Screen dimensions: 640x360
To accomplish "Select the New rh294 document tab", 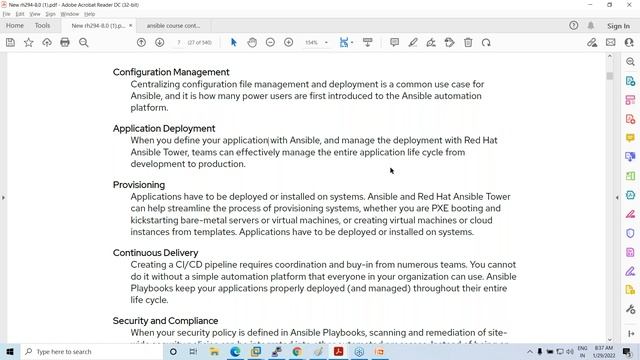I will point(98,26).
